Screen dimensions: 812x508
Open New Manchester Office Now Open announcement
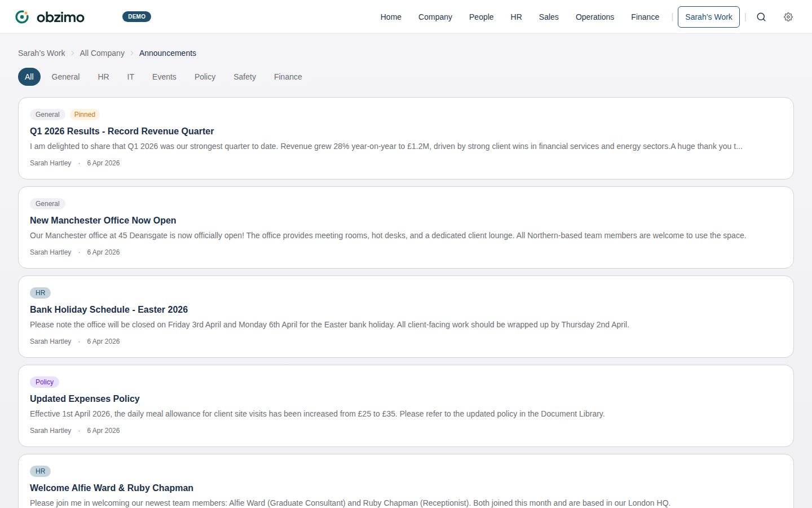pos(103,220)
